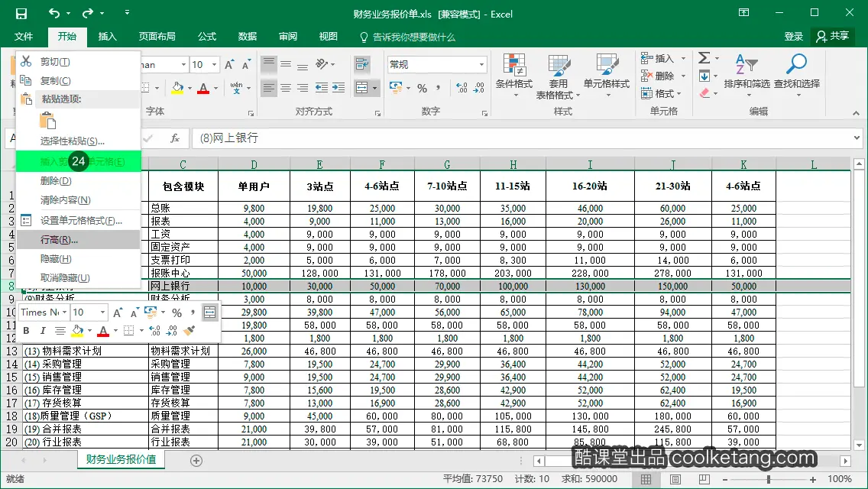Increase indent in alignment group
Image resolution: width=868 pixels, height=489 pixels.
coord(338,88)
